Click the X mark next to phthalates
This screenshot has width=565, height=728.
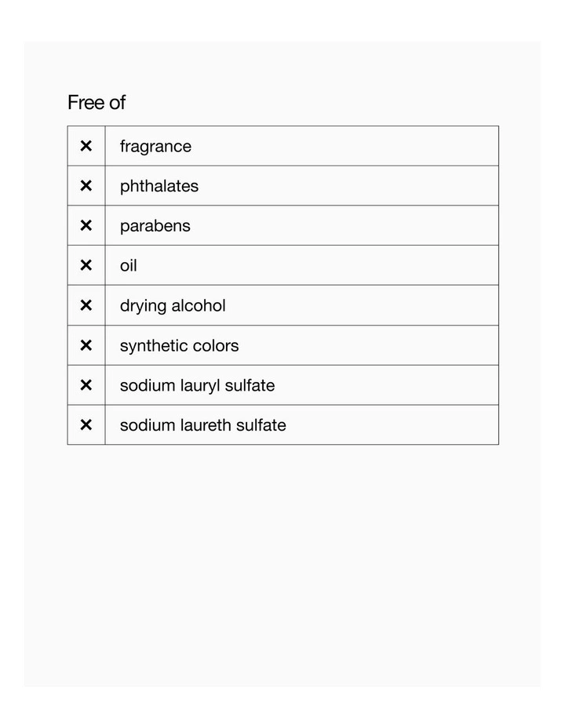pos(86,186)
